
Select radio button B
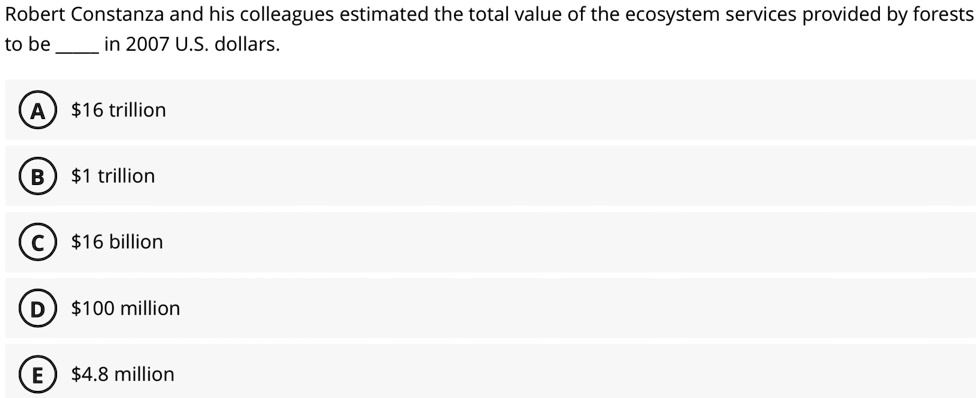click(38, 177)
